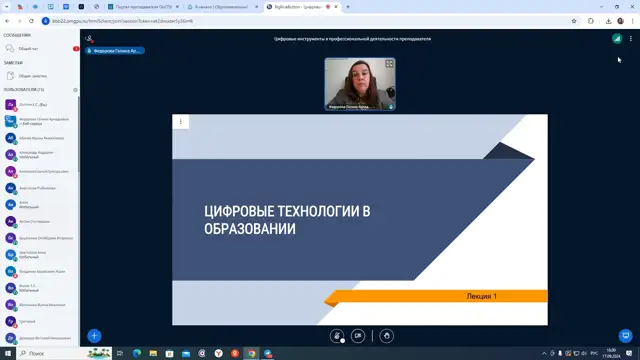The image size is (640, 360).
Task: Open the taskbar clock and date
Action: coord(611,353)
